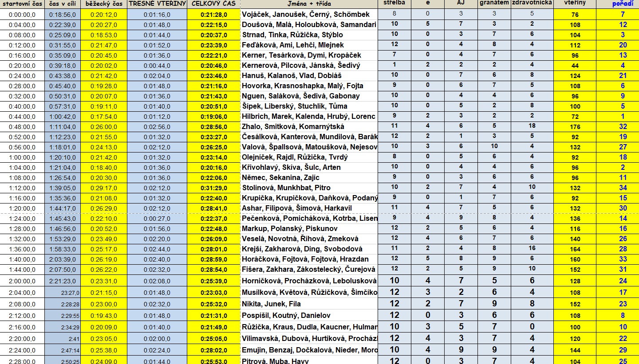This screenshot has height=364, width=639.
Task: Select the 'běžecký čas' header cell
Action: point(104,4)
